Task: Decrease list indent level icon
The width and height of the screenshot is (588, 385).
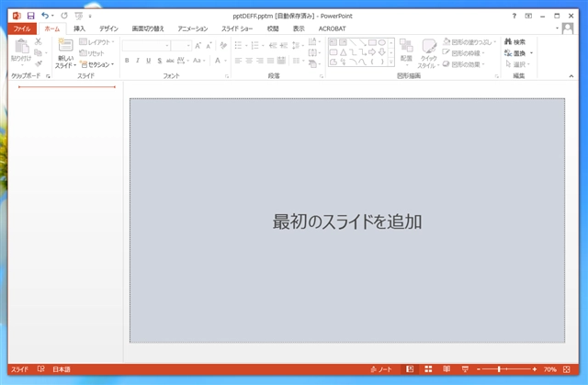Action: point(273,45)
